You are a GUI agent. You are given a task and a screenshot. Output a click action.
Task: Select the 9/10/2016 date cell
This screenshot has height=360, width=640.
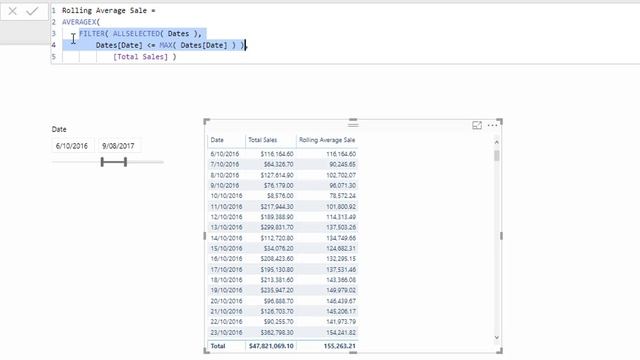tap(225, 185)
